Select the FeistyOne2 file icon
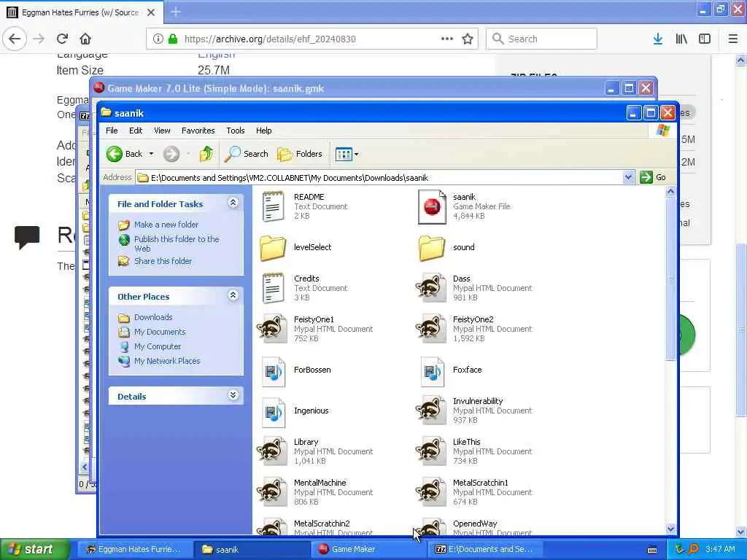Viewport: 747px width, 560px height. [430, 329]
